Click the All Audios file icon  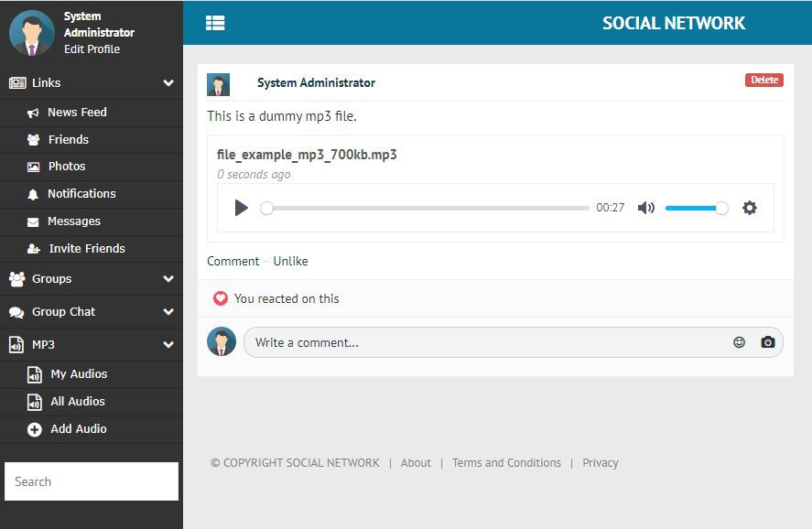coord(34,402)
